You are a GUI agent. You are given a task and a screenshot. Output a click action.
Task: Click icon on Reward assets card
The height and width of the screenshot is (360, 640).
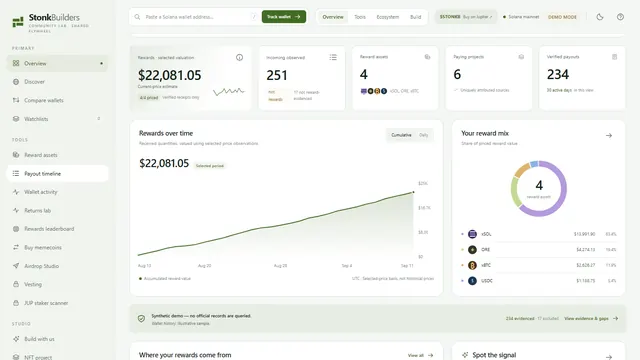427,57
